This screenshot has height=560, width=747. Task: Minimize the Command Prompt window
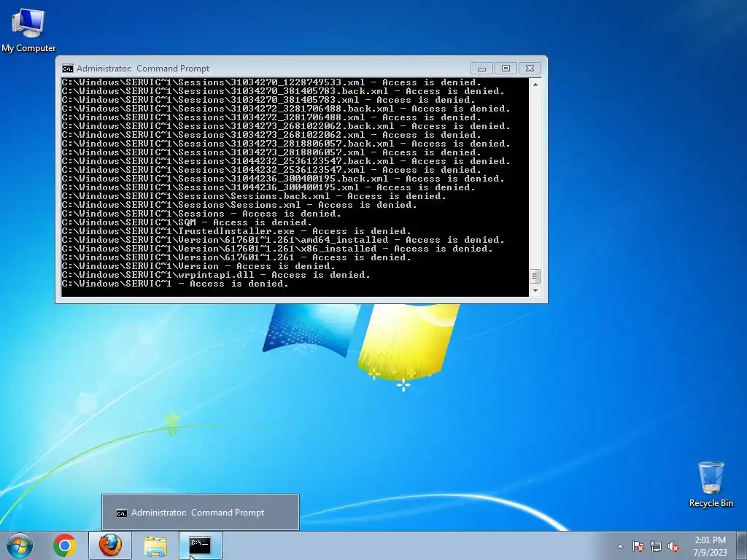(x=481, y=69)
